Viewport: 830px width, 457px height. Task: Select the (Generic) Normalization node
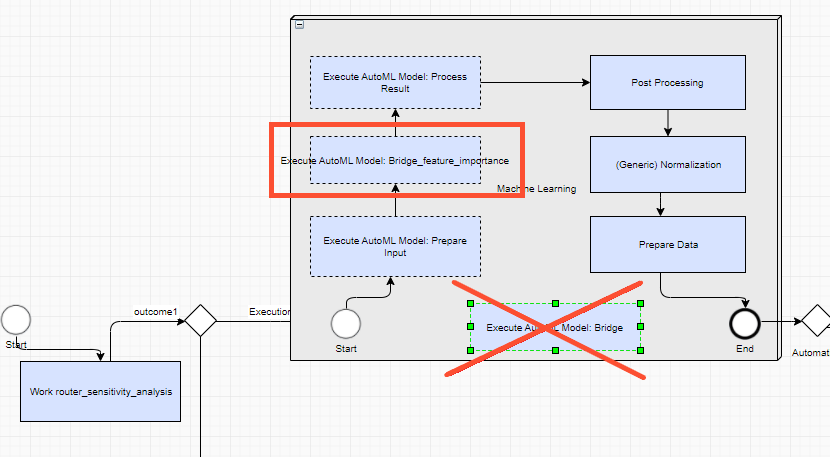(x=668, y=165)
